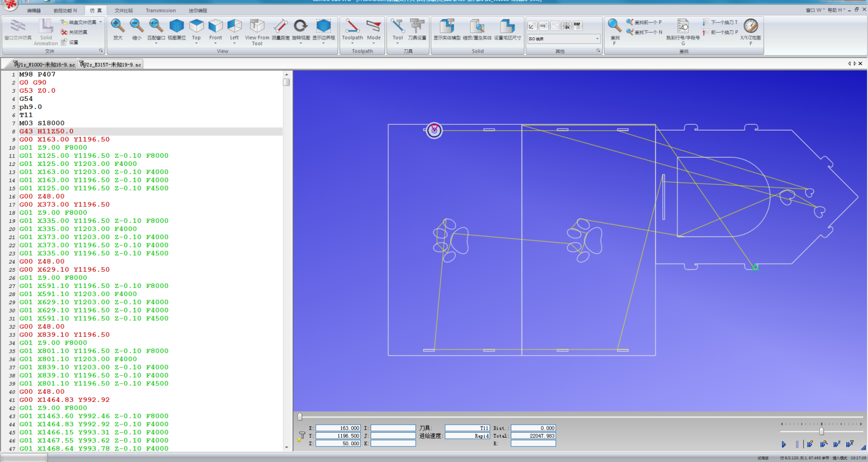
Task: Click the 跳到行号/字段号 go-to-line icon
Action: (683, 25)
